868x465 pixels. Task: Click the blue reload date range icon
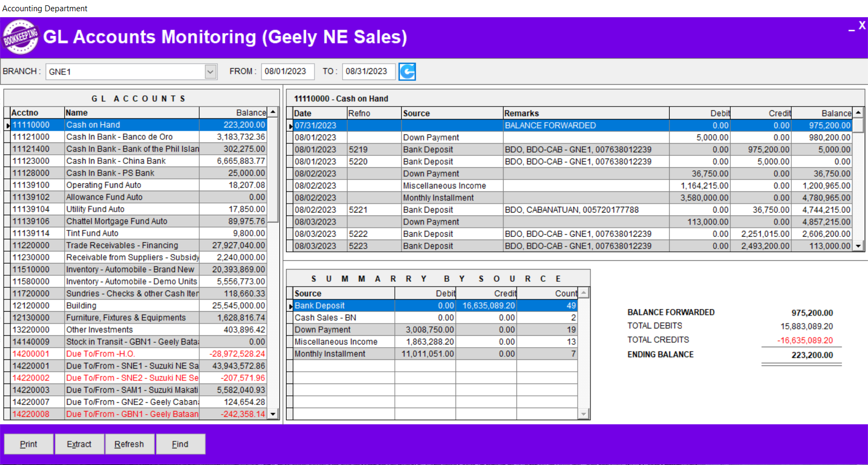click(x=407, y=71)
